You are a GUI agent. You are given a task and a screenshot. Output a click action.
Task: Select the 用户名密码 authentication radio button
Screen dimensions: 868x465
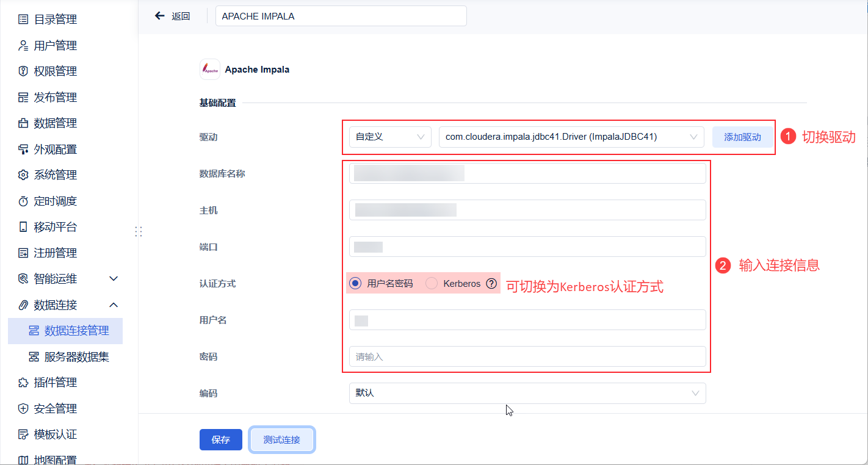click(x=355, y=284)
